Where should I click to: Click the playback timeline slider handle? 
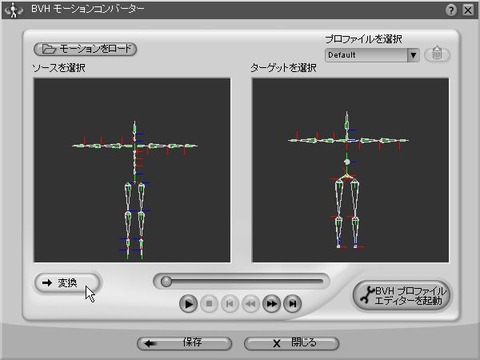click(x=166, y=282)
